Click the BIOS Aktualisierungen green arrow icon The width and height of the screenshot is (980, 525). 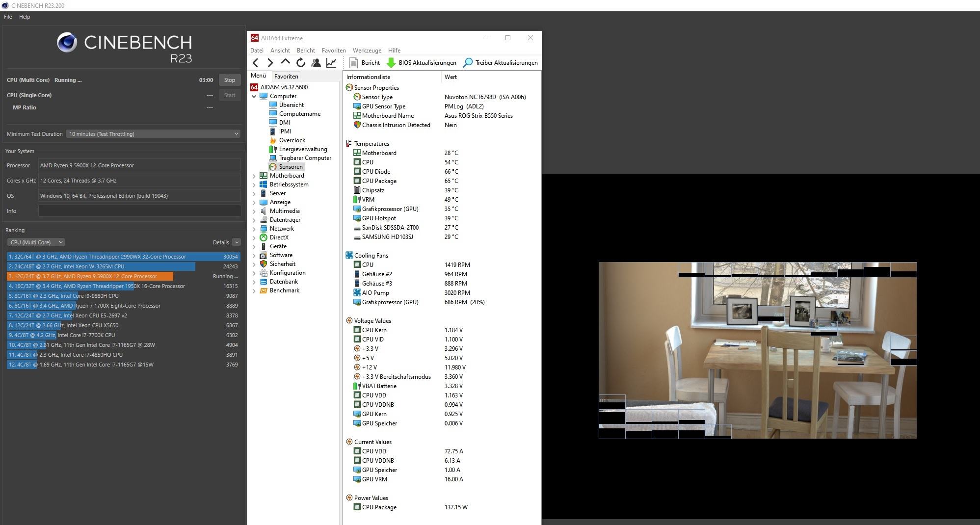(x=391, y=63)
